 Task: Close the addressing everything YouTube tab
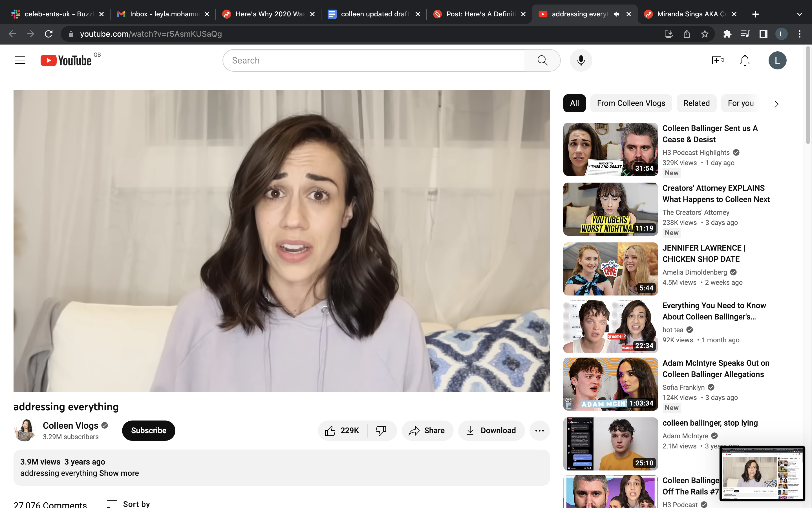click(628, 14)
